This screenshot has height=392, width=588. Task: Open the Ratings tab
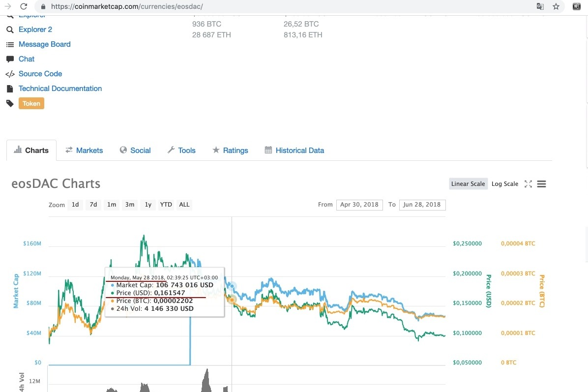click(x=230, y=151)
